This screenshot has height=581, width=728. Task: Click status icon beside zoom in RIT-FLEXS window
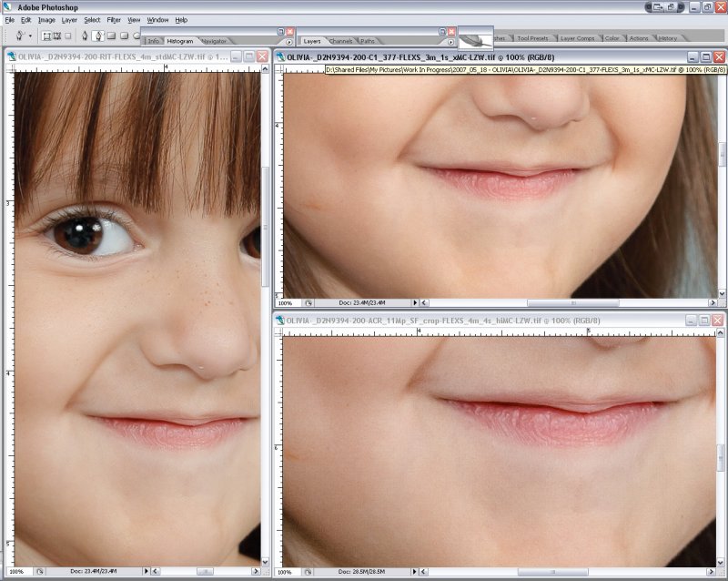pos(40,571)
